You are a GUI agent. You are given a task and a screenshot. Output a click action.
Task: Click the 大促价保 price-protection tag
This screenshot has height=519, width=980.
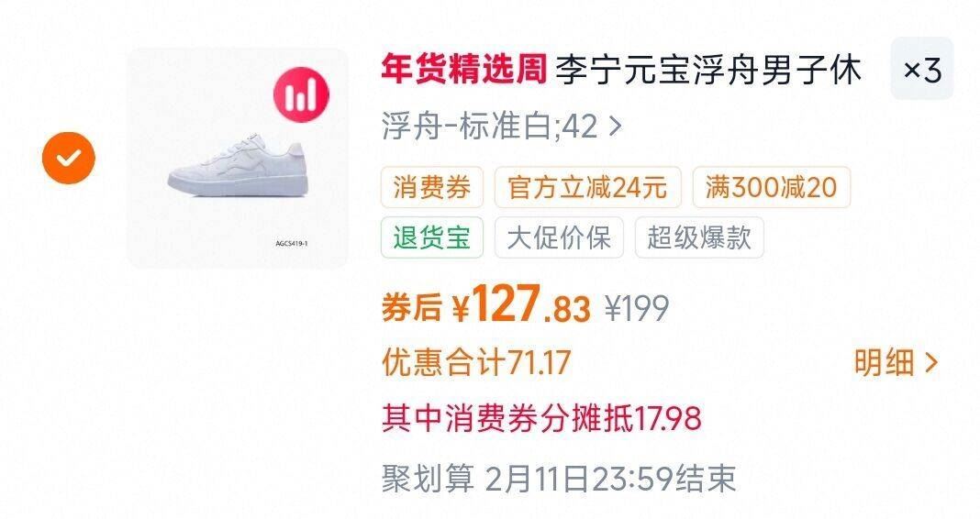pos(559,237)
